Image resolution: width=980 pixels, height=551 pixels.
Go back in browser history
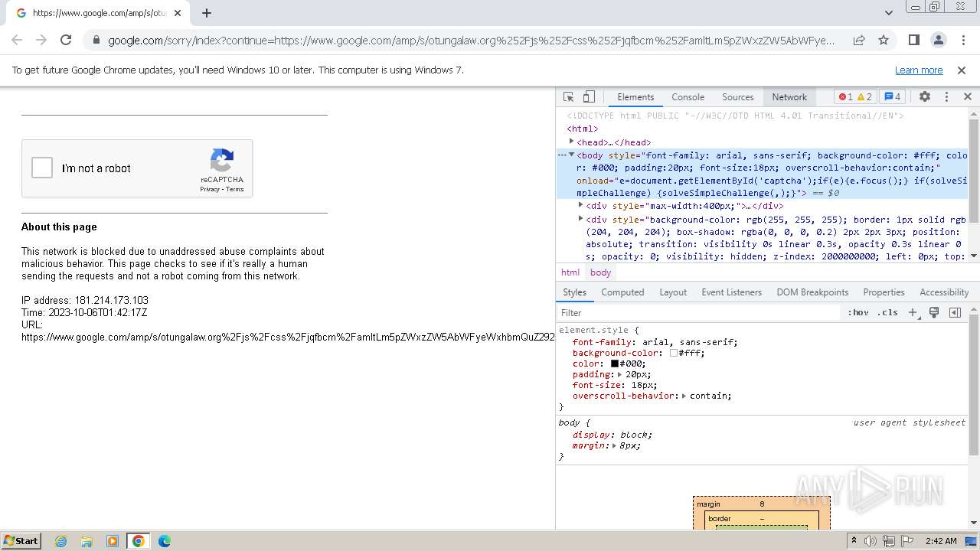pos(17,41)
